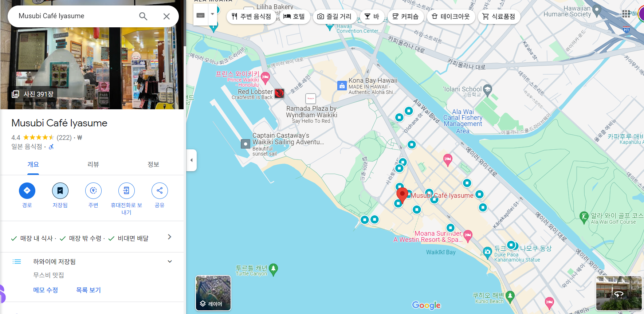Open the 레이어 layers thumbnail

tap(213, 293)
